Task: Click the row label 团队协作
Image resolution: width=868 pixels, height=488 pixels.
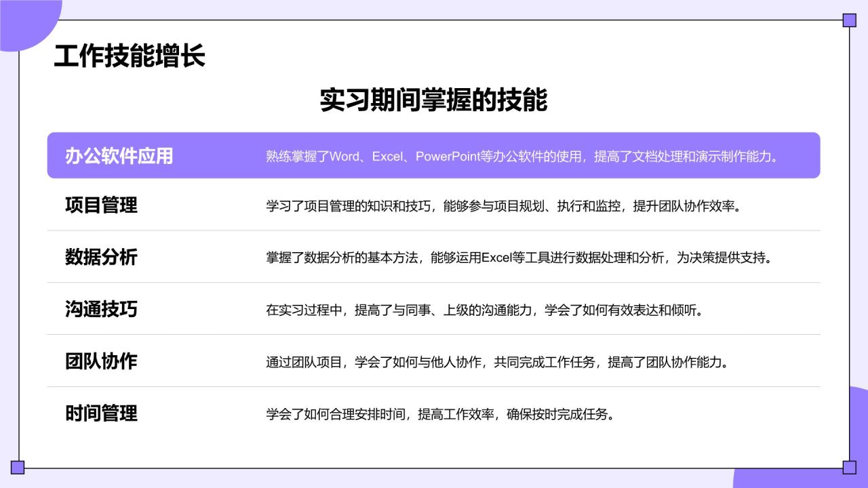Action: (x=101, y=361)
